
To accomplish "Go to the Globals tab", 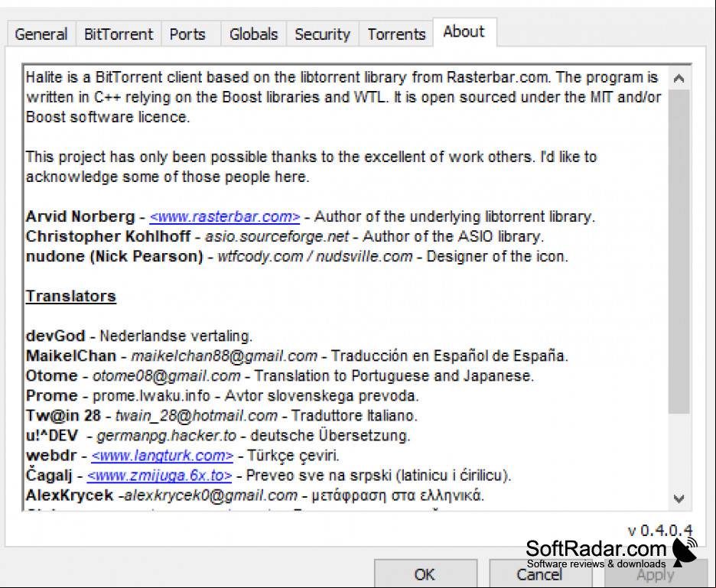I will (x=253, y=34).
